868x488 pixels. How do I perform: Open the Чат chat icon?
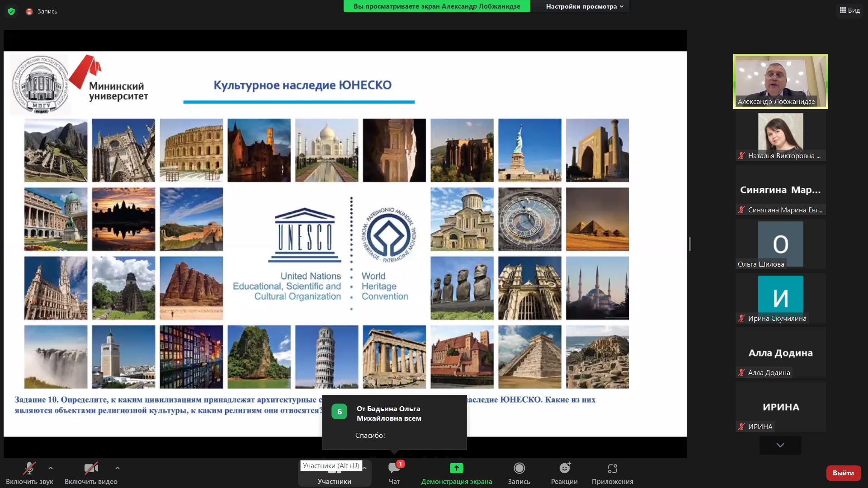pos(393,471)
